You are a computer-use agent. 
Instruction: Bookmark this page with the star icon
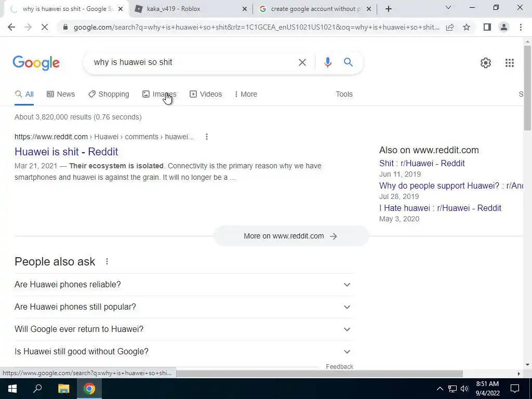467,27
